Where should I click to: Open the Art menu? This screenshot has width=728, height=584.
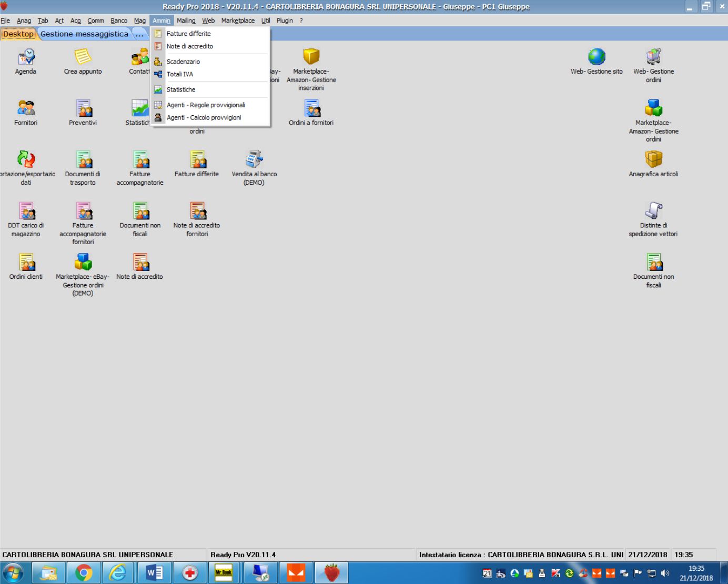[x=59, y=21]
